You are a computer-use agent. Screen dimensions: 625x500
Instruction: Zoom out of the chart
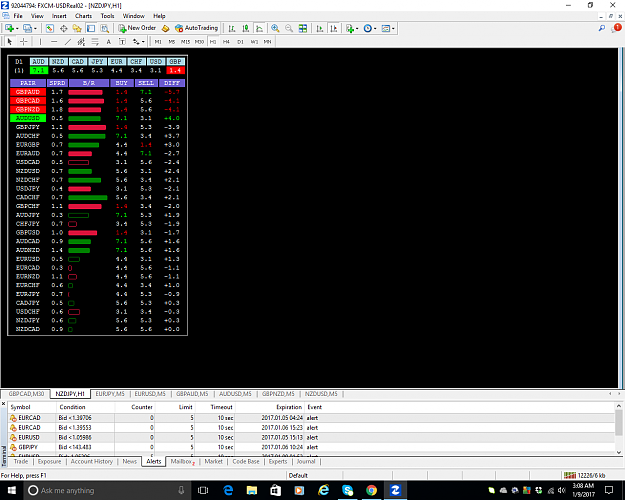tap(289, 28)
